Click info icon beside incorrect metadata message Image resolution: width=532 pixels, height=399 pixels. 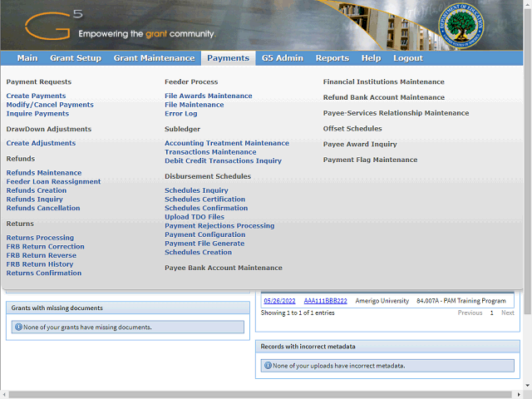point(268,366)
